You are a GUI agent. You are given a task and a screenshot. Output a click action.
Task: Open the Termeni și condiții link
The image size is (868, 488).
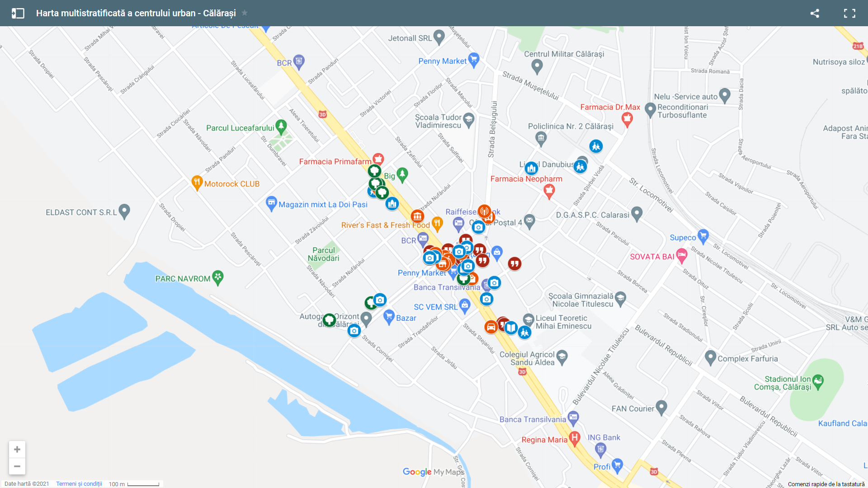[79, 484]
